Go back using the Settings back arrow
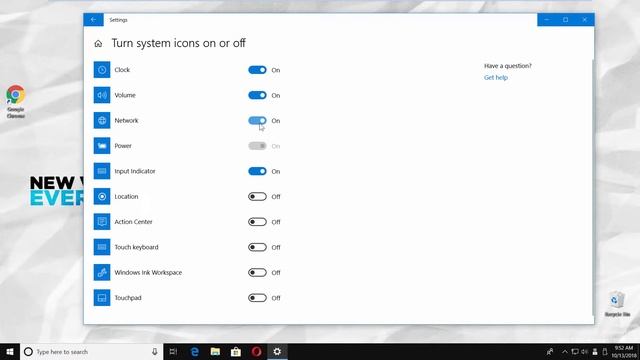The width and height of the screenshot is (640, 360). pos(93,20)
